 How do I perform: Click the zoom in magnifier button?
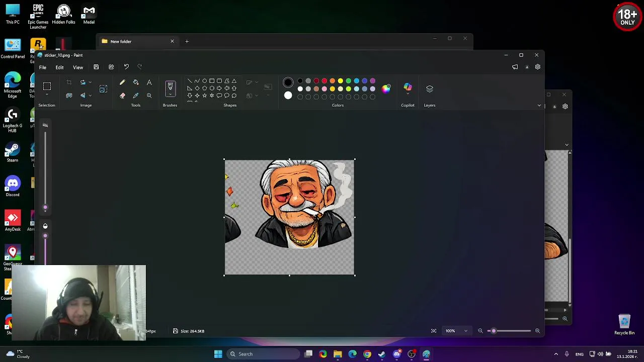(537, 331)
